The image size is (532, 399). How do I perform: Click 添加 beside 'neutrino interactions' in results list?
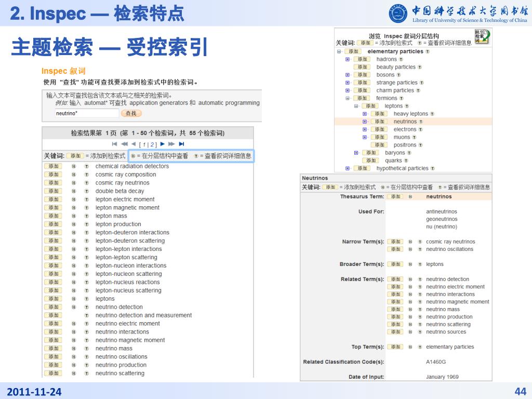coord(53,332)
